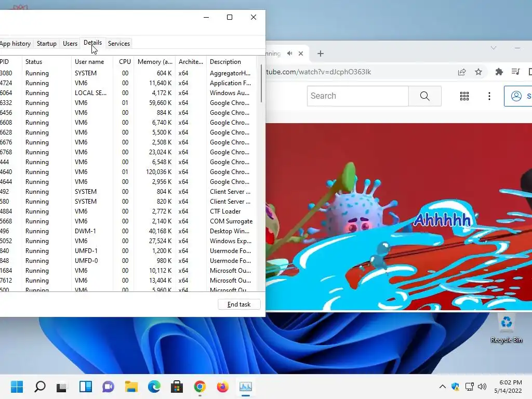Open the Windows Security tray icon
532x399 pixels.
click(455, 387)
